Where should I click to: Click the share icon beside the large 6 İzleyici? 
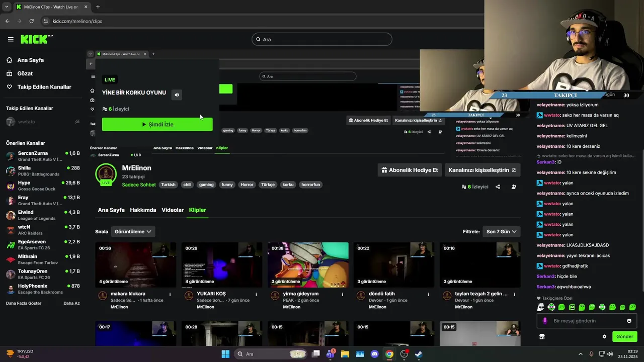(498, 187)
